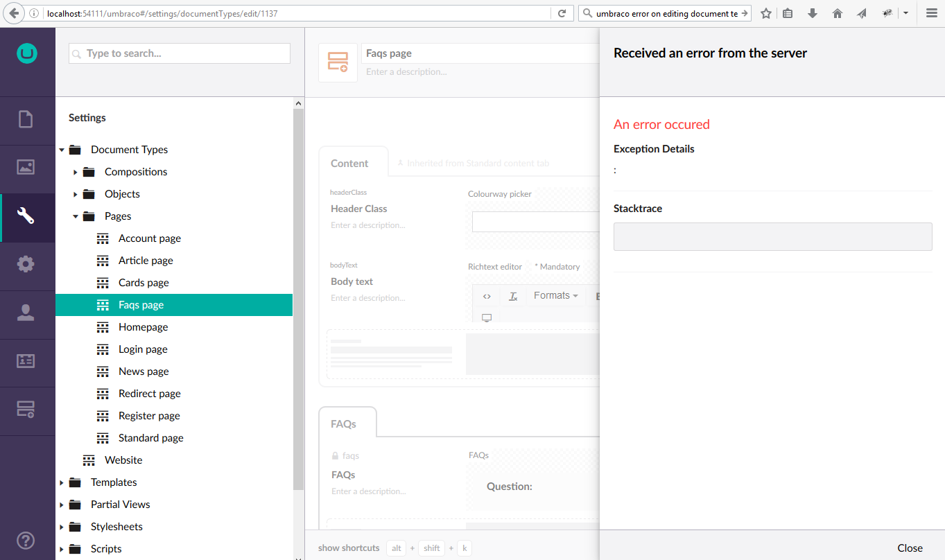The width and height of the screenshot is (945, 560).
Task: Go to browser home icon
Action: [x=838, y=13]
